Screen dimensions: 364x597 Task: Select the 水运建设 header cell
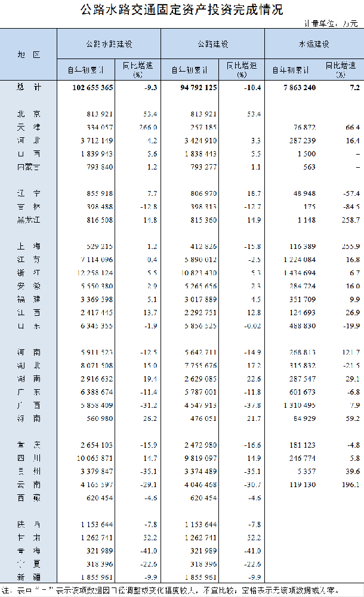tap(314, 44)
